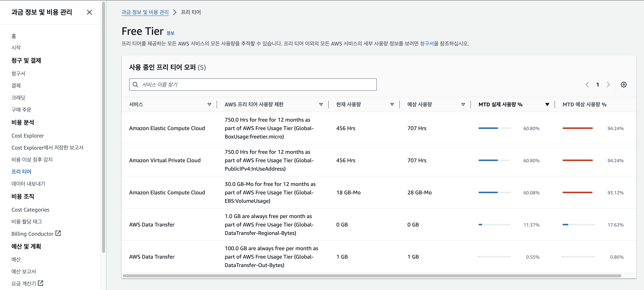Close the billing navigation side panel
The height and width of the screenshot is (290, 644).
tap(89, 12)
